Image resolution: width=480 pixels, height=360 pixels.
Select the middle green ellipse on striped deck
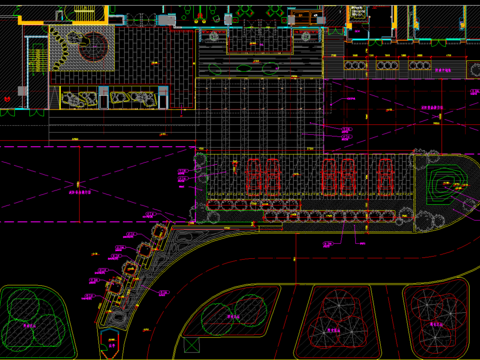pyautogui.click(x=244, y=68)
